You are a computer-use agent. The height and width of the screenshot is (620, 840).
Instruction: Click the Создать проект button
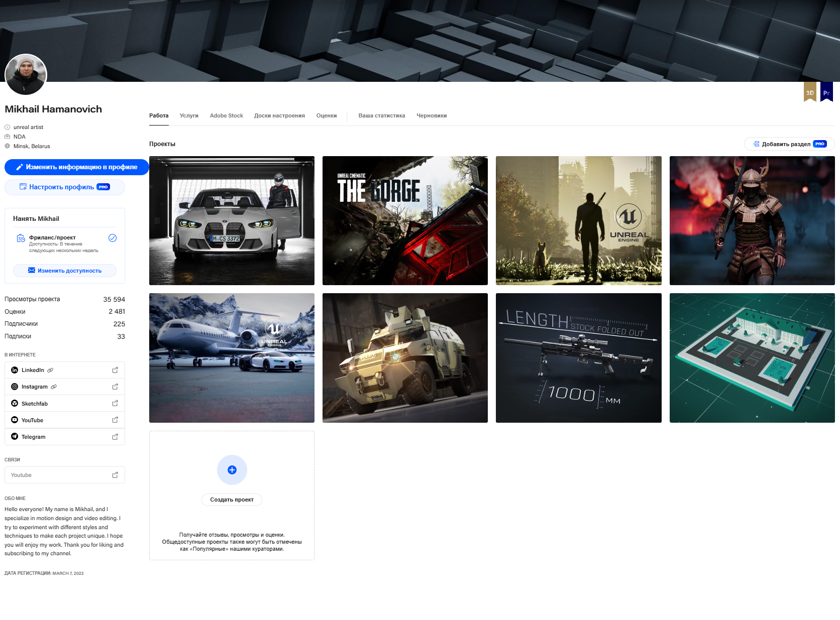(232, 500)
